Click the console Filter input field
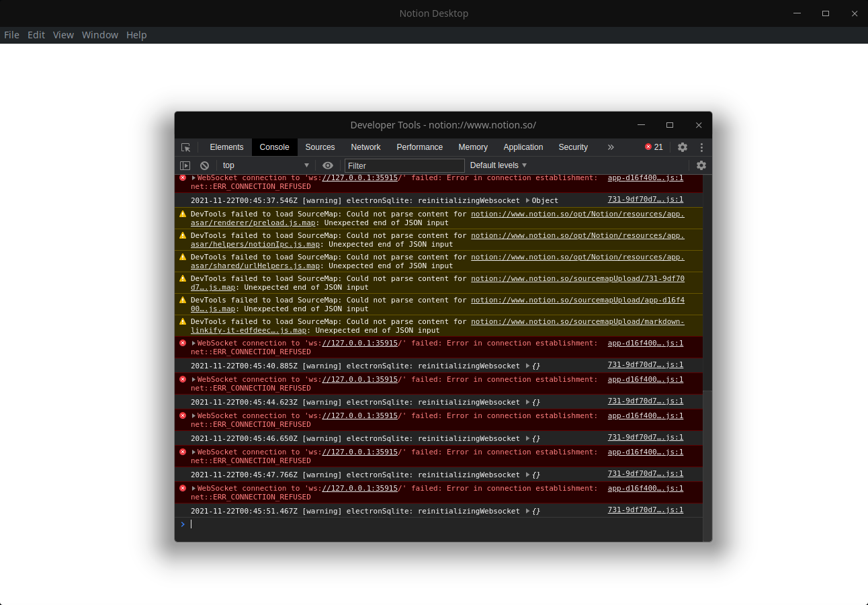The width and height of the screenshot is (868, 605). [404, 165]
